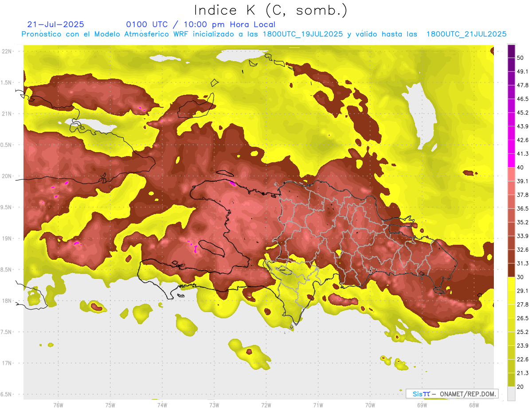Click the legend value '33.9'

[523, 236]
